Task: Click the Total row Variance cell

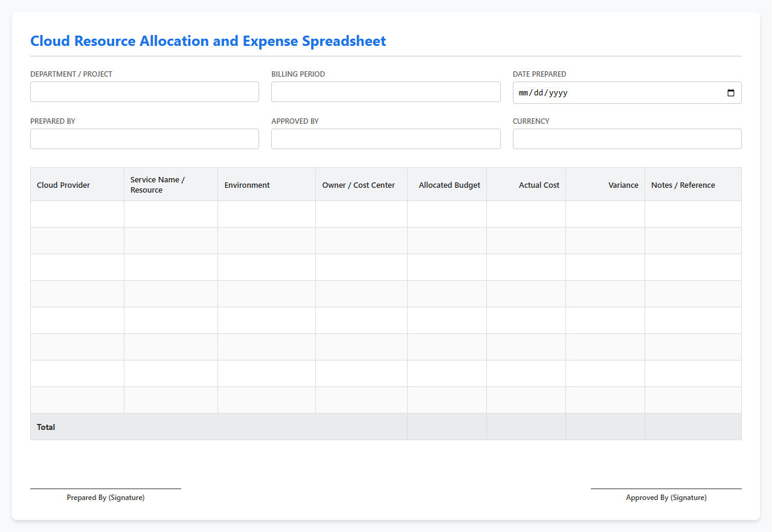Action: (605, 427)
